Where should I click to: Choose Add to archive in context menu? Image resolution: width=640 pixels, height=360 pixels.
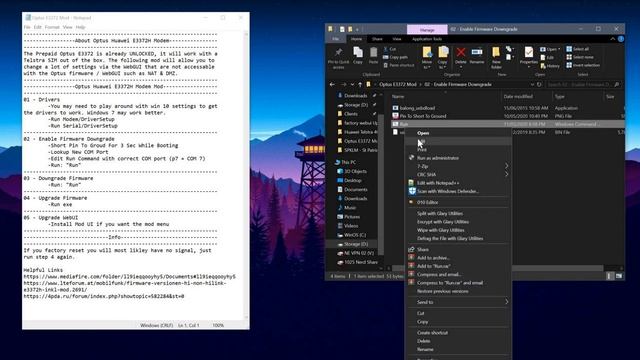tap(433, 258)
